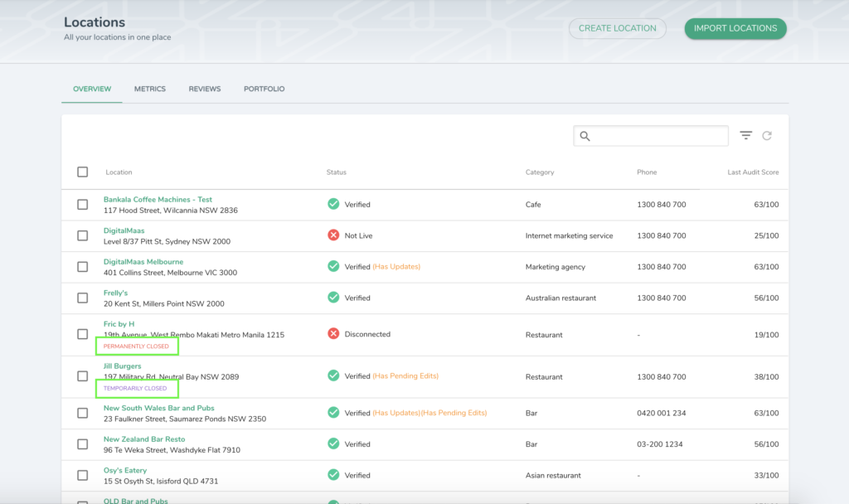Open the Frelly's location link
The width and height of the screenshot is (849, 504).
115,293
